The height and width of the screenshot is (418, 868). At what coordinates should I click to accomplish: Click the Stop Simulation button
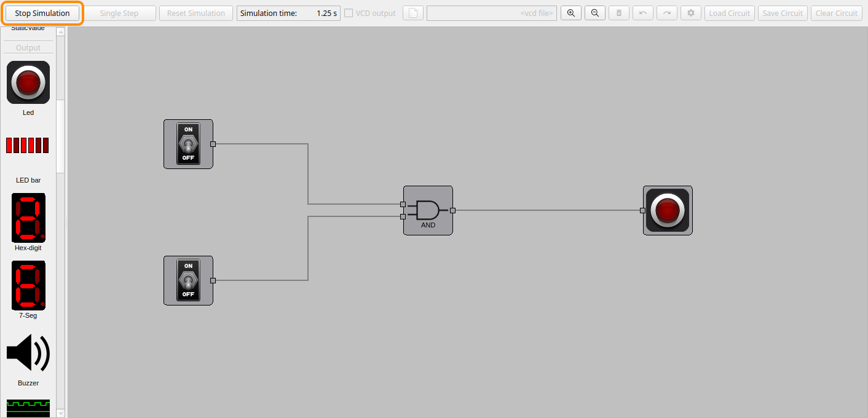(42, 14)
